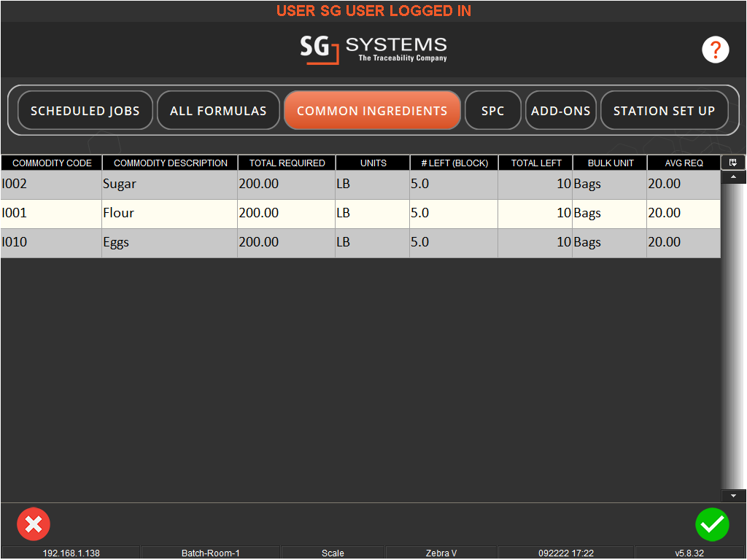The width and height of the screenshot is (747, 560).
Task: Click the COMMODITY CODE column header
Action: point(50,163)
